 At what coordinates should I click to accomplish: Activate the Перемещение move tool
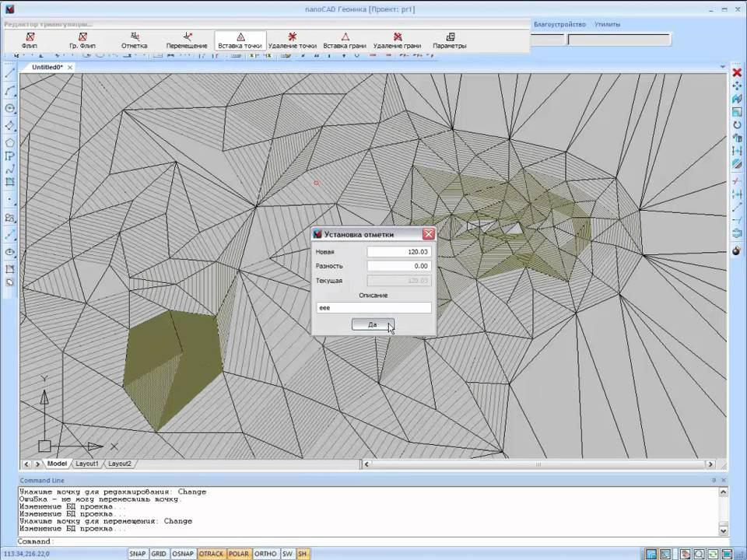point(187,40)
